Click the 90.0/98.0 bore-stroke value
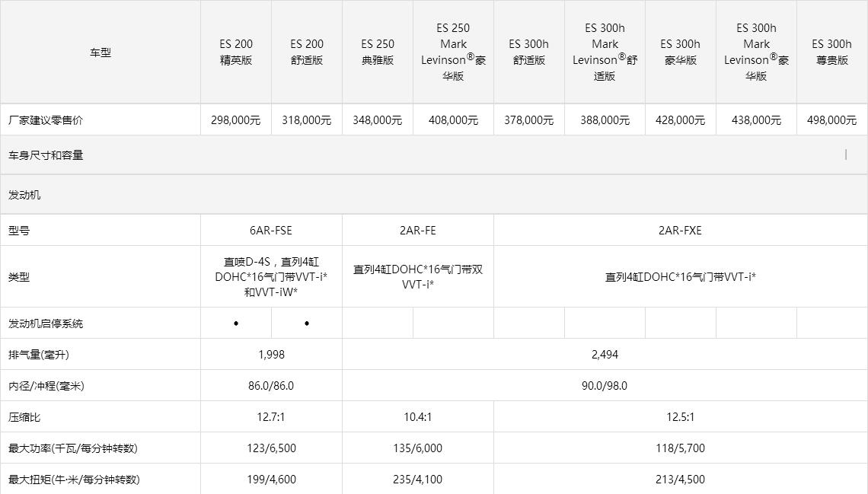Viewport: 868px width, 494px height. [x=605, y=386]
